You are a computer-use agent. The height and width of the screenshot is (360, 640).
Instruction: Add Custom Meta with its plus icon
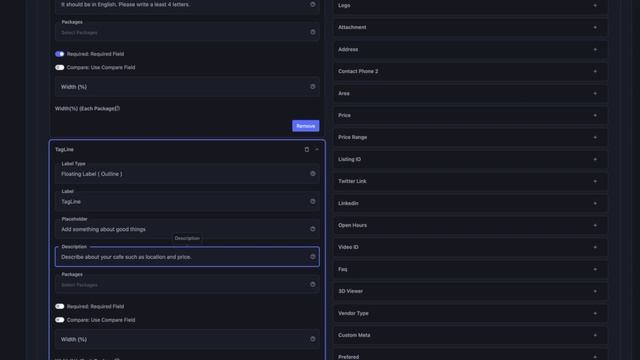595,335
